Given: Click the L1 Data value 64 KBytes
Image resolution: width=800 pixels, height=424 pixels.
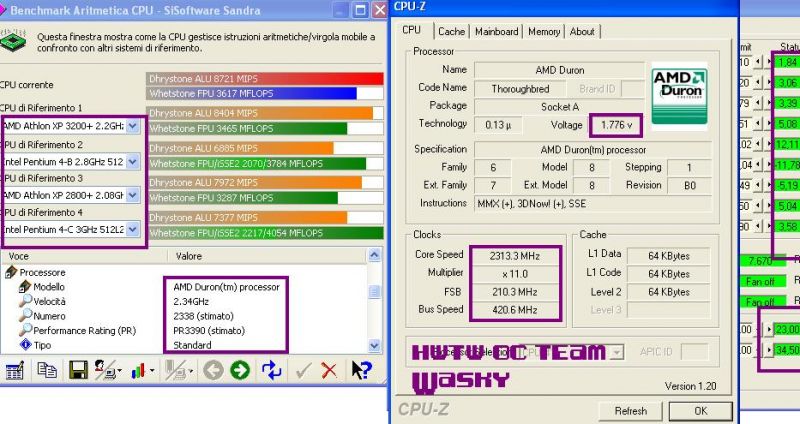Looking at the screenshot, I should 668,256.
